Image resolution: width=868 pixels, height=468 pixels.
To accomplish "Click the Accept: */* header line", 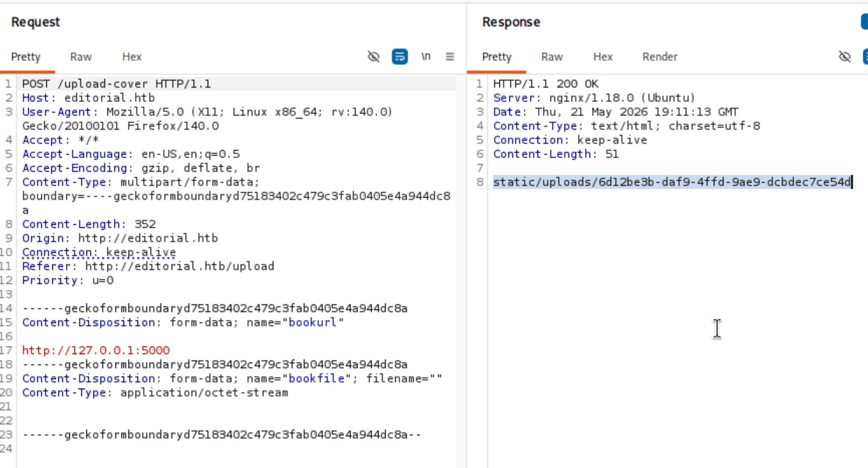I will coord(61,140).
